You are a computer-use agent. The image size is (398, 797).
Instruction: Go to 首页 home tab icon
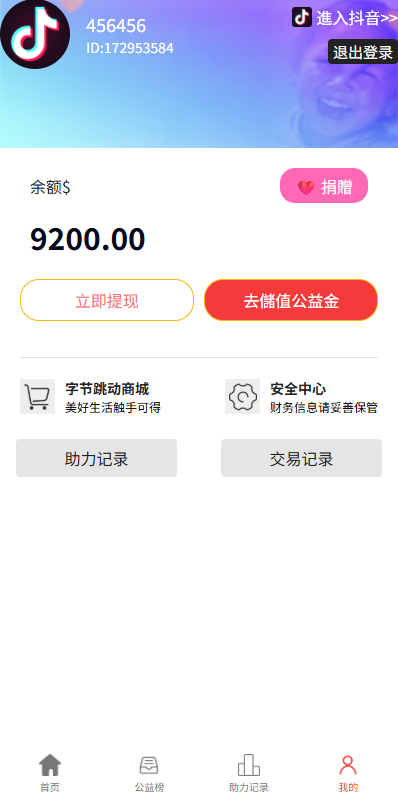(x=50, y=765)
